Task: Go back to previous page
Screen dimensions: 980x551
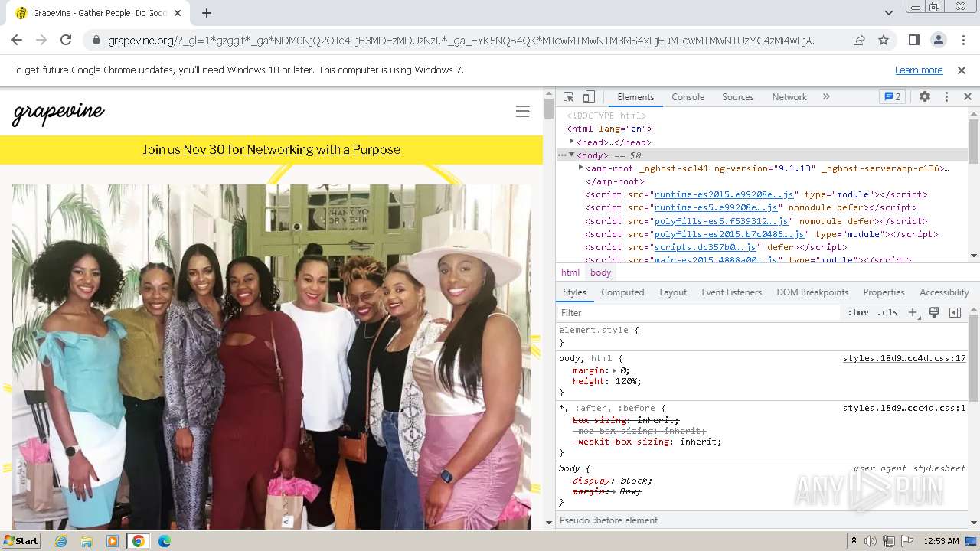Action: click(17, 40)
